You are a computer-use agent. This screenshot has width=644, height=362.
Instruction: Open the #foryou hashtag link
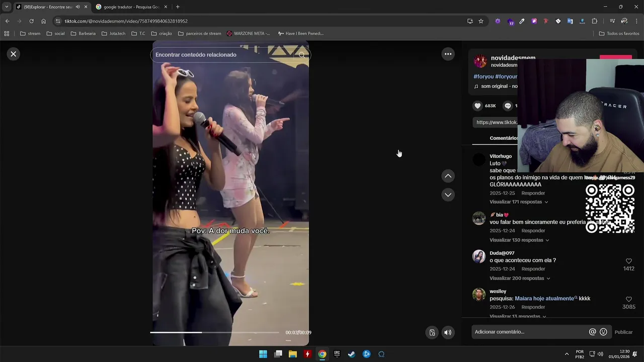(x=484, y=76)
